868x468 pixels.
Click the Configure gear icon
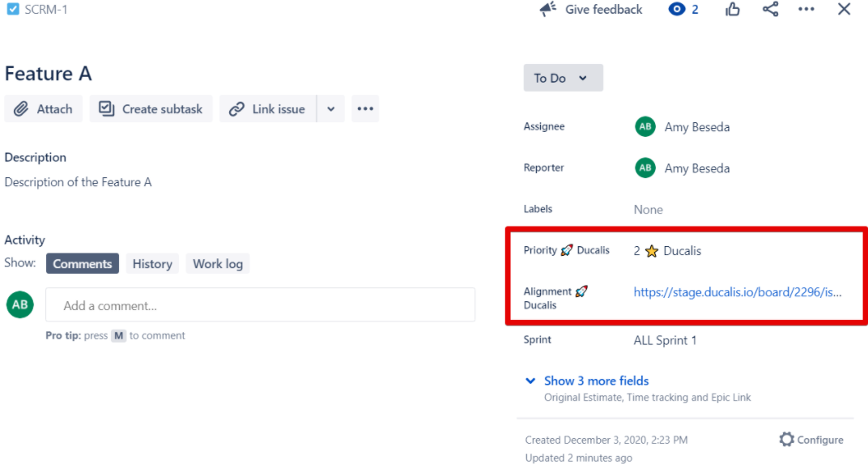[x=786, y=440]
